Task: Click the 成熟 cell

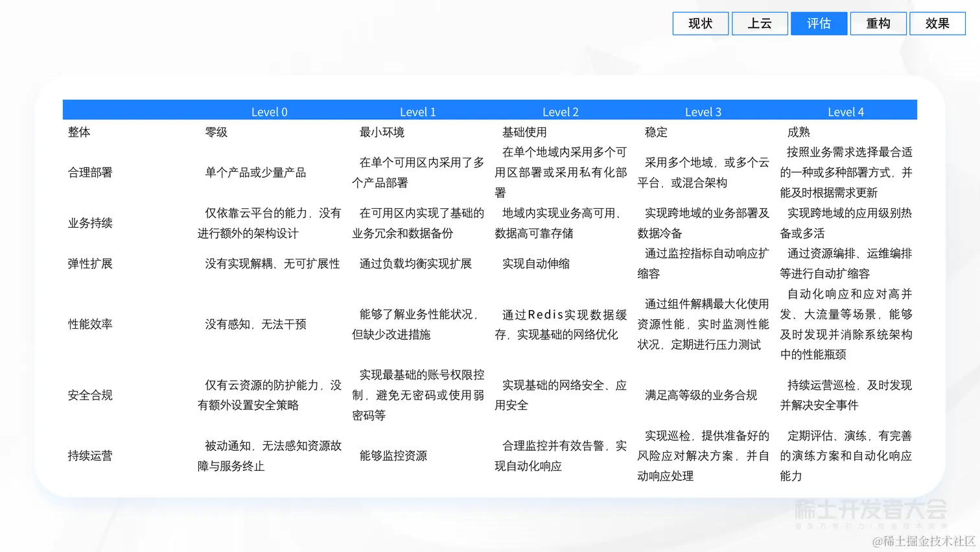Action: 799,132
